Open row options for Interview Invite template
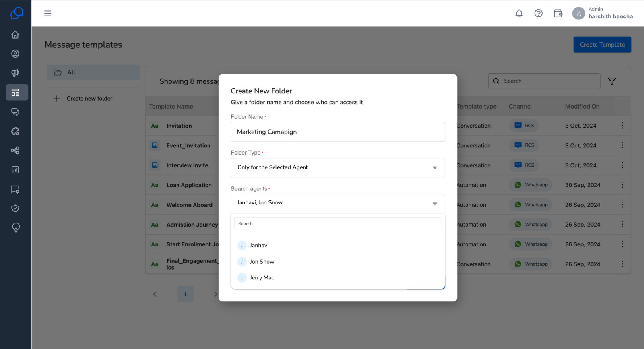 tap(622, 165)
